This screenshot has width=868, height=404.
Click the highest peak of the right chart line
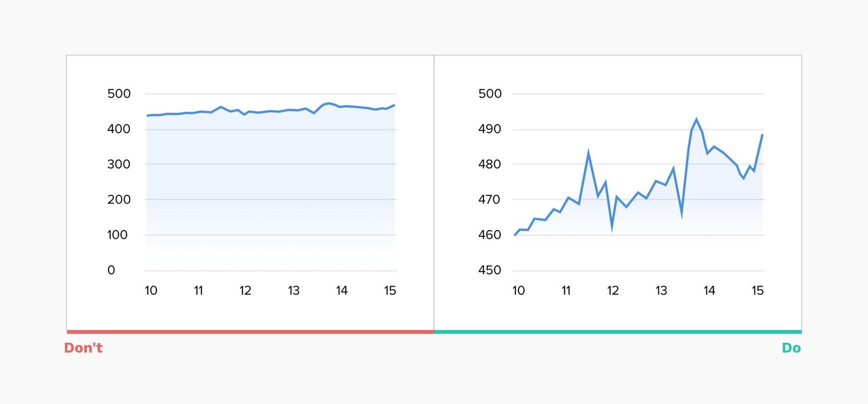click(697, 119)
